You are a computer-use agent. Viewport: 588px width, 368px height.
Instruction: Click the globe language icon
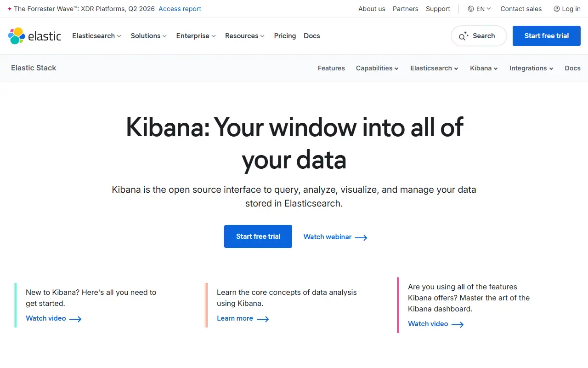(x=471, y=9)
